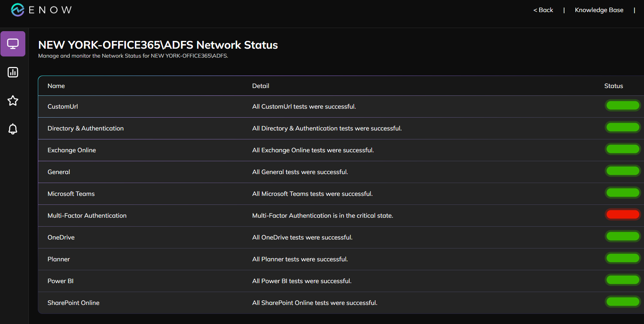The height and width of the screenshot is (324, 644).
Task: Go back using the Back link
Action: point(543,10)
